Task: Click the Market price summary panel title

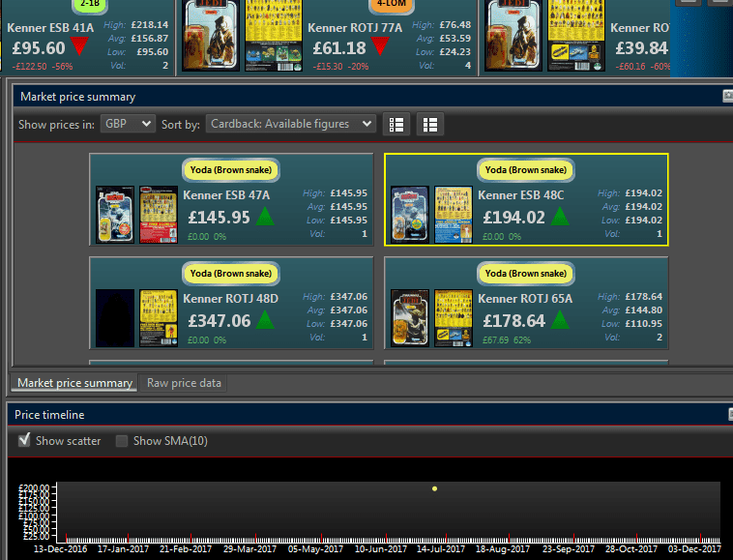Action: (x=78, y=97)
